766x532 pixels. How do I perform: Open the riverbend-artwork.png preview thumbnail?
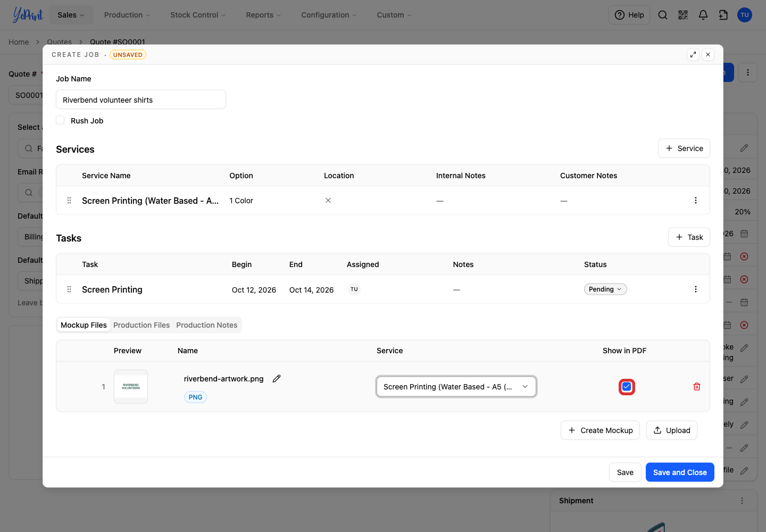click(x=131, y=387)
